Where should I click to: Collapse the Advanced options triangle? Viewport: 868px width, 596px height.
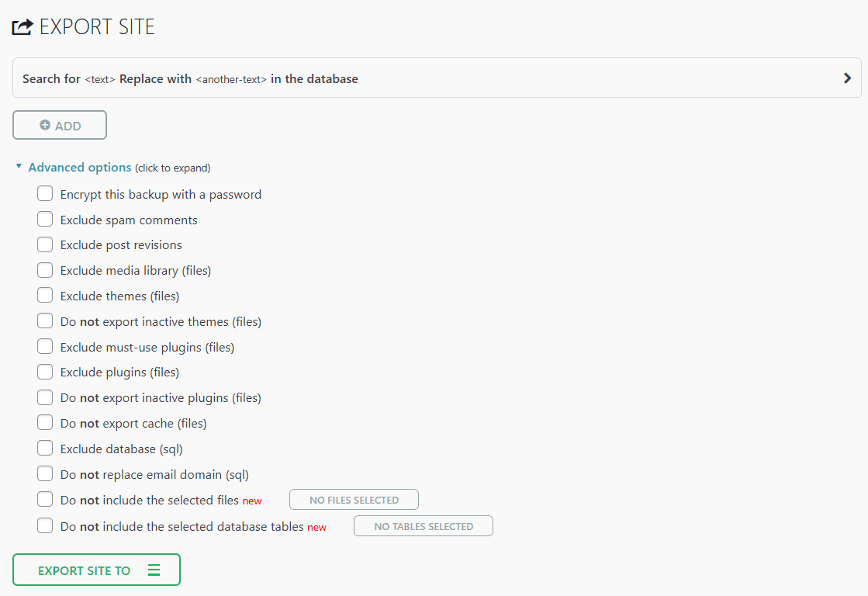[x=19, y=167]
